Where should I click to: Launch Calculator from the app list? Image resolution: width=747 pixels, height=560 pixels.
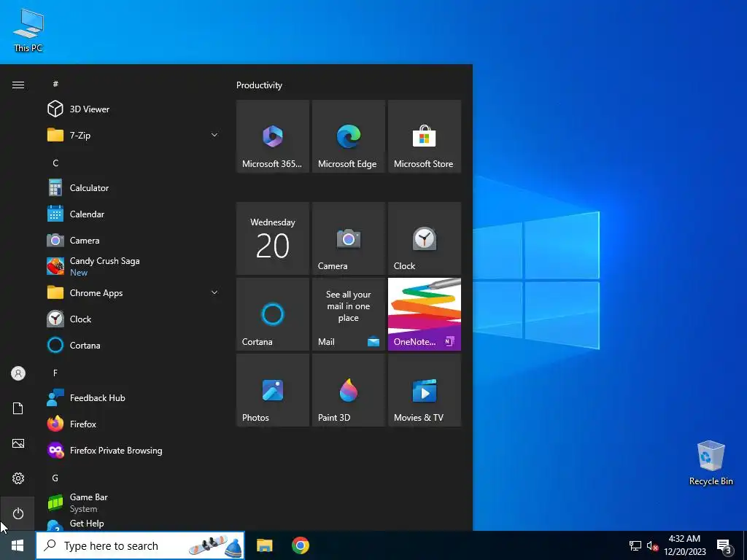(x=133, y=188)
